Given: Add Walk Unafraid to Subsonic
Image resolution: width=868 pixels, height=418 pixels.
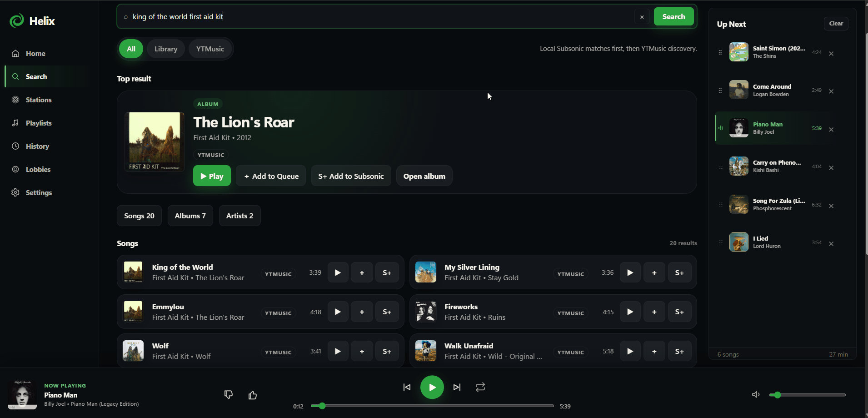Looking at the screenshot, I should (679, 351).
